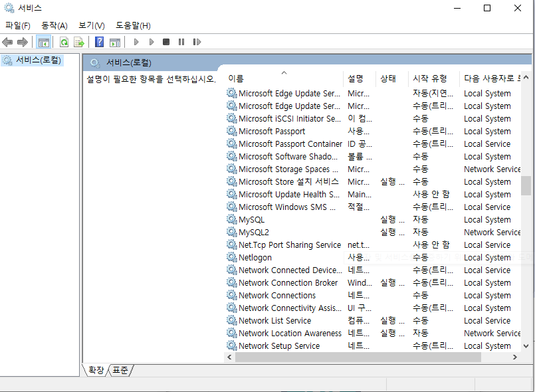This screenshot has width=535, height=392.
Task: Select the MySQL service row
Action: (373, 220)
